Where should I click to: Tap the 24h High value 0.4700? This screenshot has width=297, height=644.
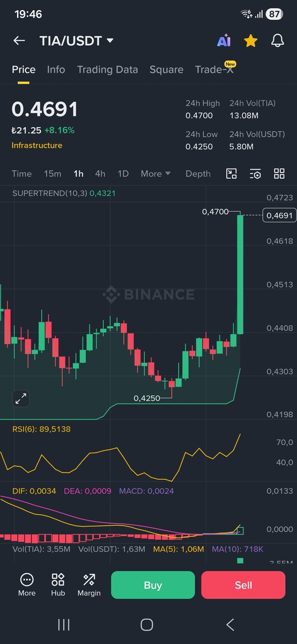(199, 115)
